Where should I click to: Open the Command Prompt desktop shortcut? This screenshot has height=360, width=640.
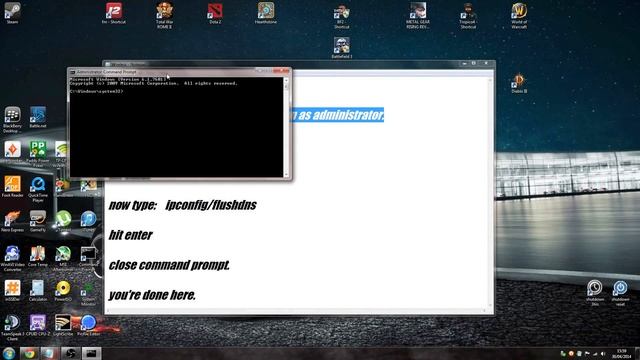(88, 258)
